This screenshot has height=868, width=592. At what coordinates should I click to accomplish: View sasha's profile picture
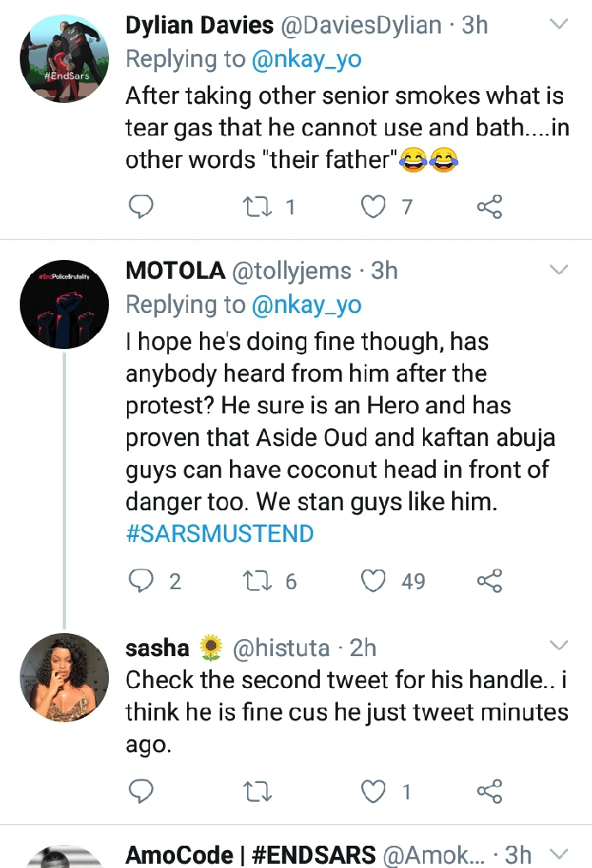[64, 678]
